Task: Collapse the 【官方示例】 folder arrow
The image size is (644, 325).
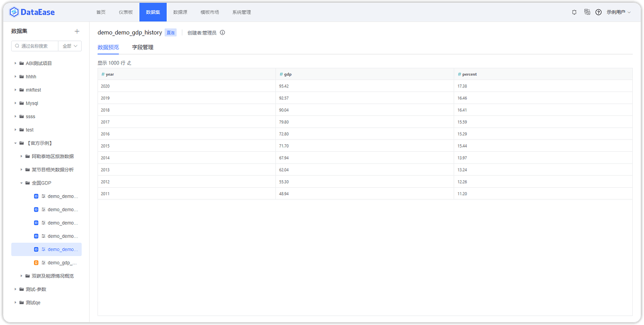Action: click(15, 143)
